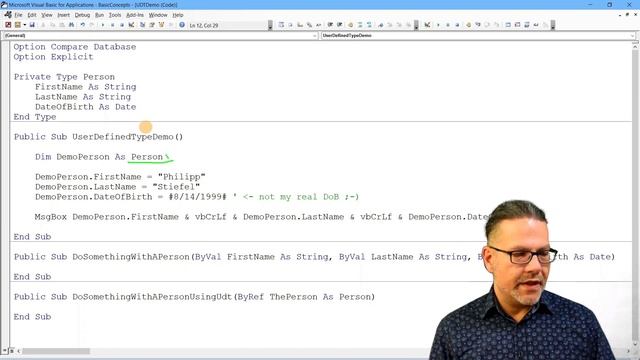
Task: Toggle Design Mode on the Standard toolbar
Action: click(131, 25)
